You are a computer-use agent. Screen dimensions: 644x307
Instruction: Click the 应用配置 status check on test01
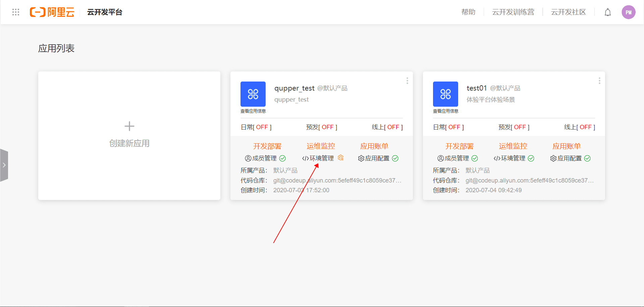tap(587, 158)
